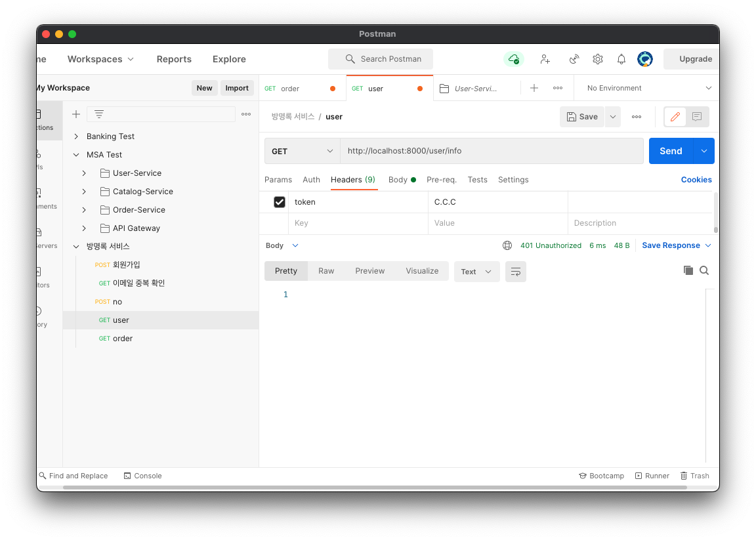This screenshot has height=540, width=756.
Task: Click the Send button
Action: [671, 151]
